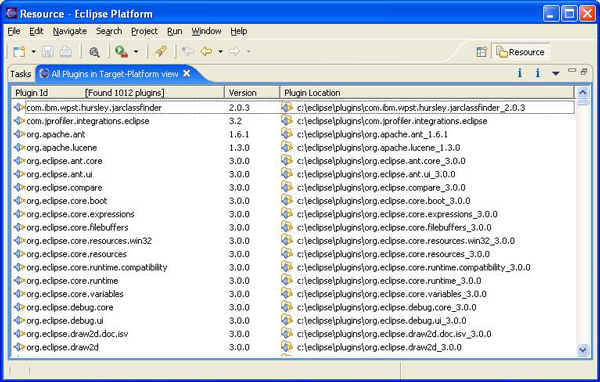Click plugin icon beside org.eclipse.compare

click(x=19, y=187)
